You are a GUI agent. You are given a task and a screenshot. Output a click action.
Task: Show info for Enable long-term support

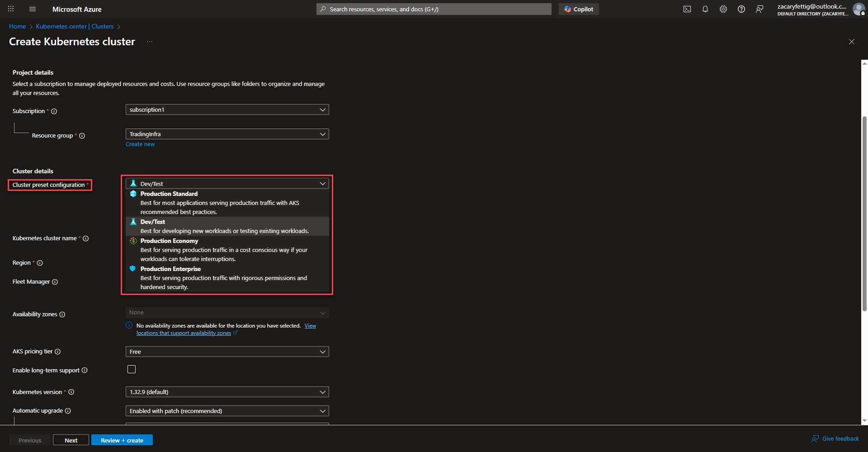tap(85, 371)
